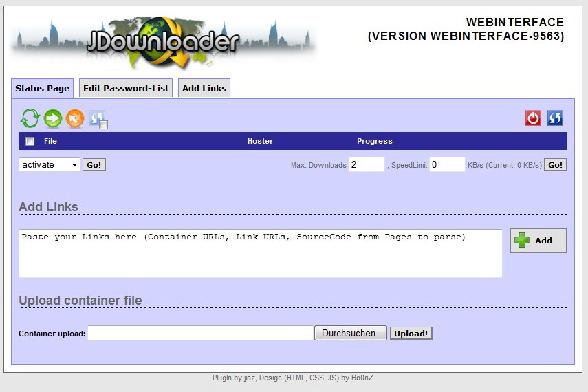The width and height of the screenshot is (588, 392).
Task: Focus the Max. Downloads input field
Action: pos(367,165)
